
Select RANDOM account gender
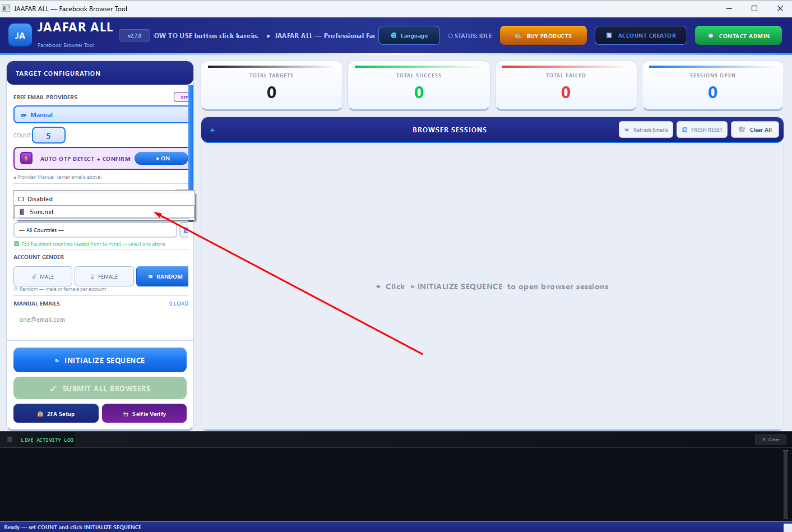tap(163, 276)
